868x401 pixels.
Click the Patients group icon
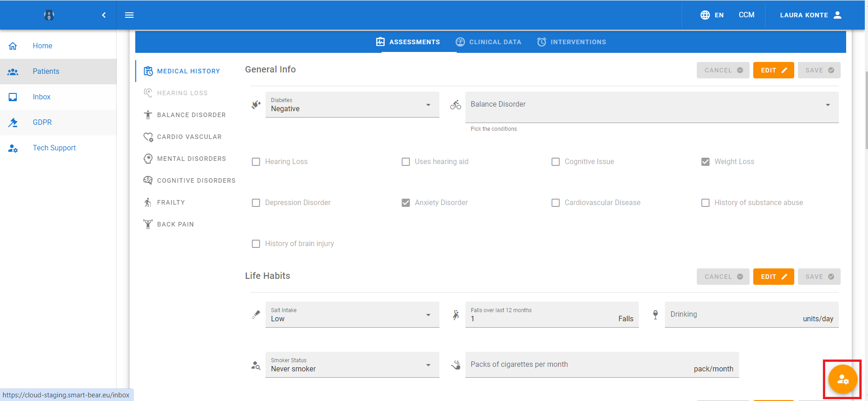tap(13, 72)
